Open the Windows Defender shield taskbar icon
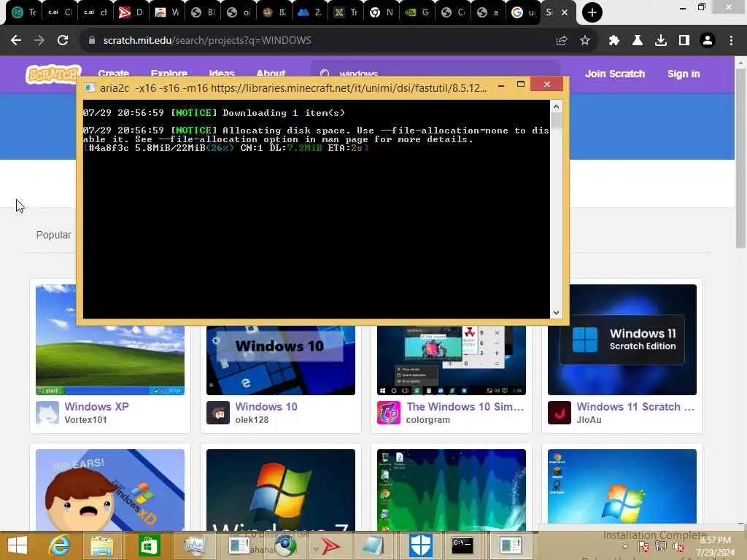Viewport: 747px width, 560px height. click(x=421, y=545)
